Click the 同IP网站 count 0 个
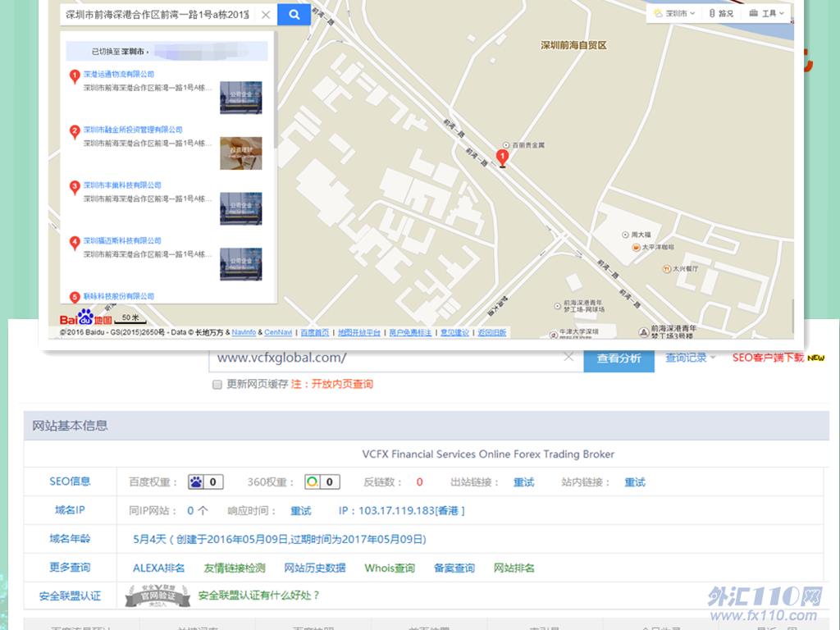The width and height of the screenshot is (840, 630). (x=197, y=511)
